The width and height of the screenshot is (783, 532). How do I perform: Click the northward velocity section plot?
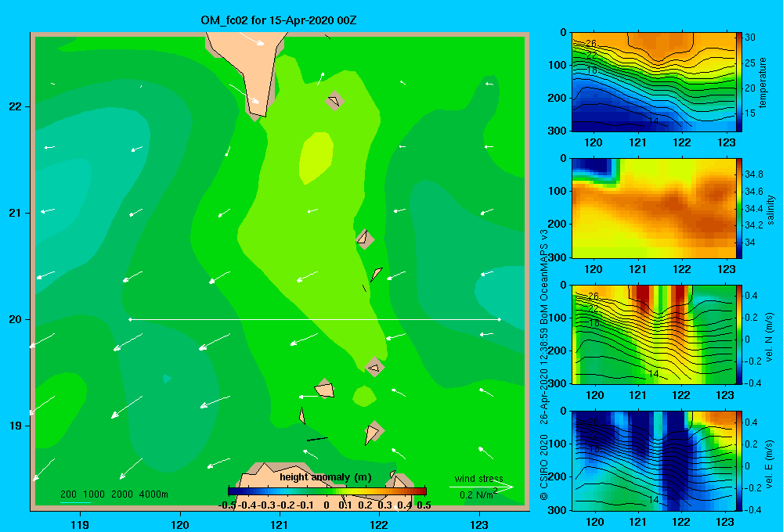click(653, 334)
